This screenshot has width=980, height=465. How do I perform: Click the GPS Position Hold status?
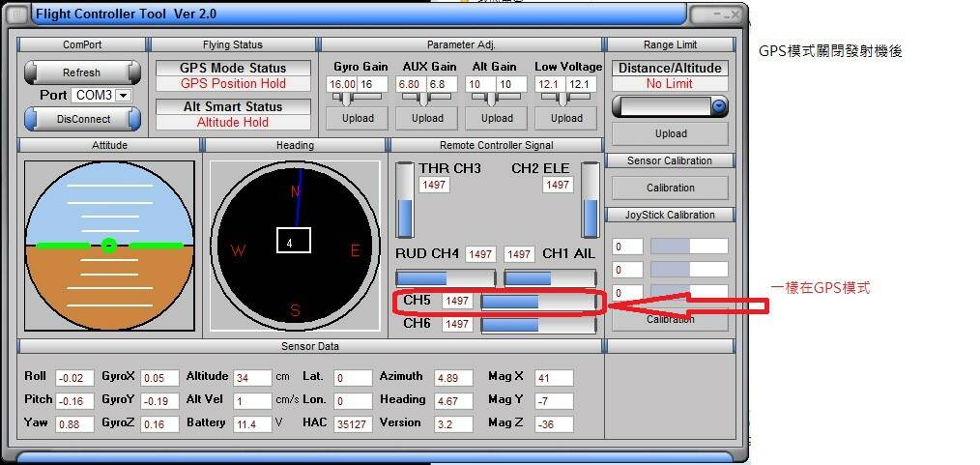point(233,84)
